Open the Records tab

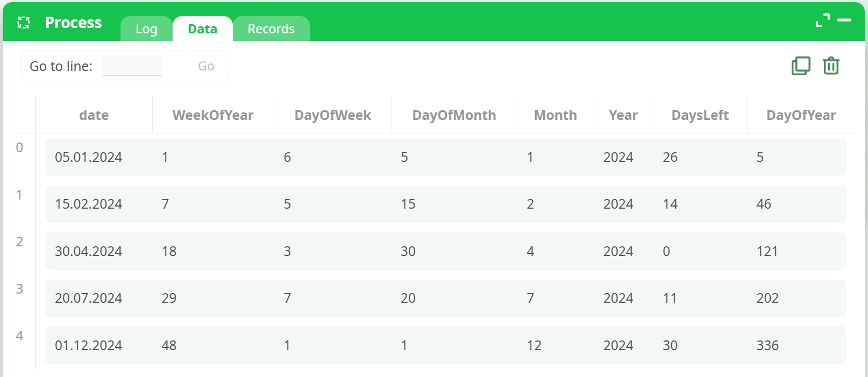pos(271,29)
